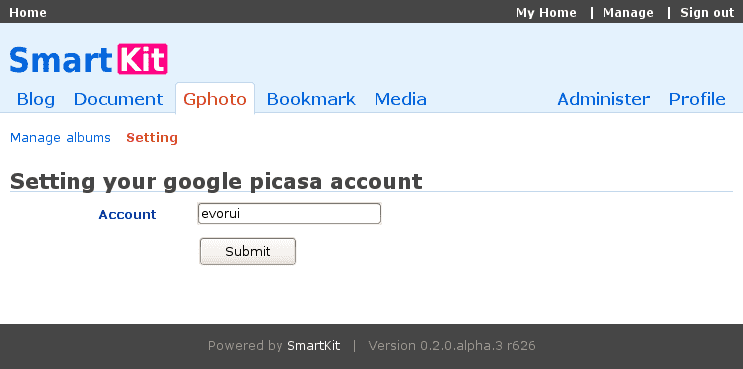Open My Home from top bar
This screenshot has height=369, width=743.
(x=546, y=13)
